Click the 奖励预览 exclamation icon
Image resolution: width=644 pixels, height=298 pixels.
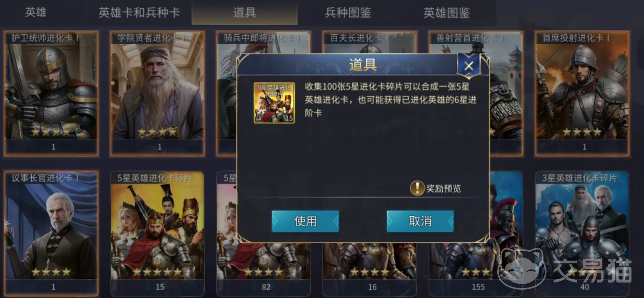(417, 188)
